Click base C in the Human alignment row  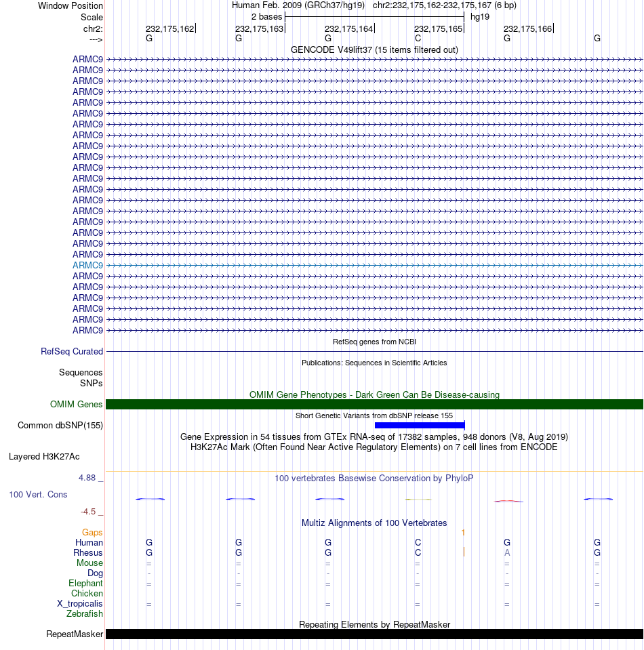coord(418,542)
